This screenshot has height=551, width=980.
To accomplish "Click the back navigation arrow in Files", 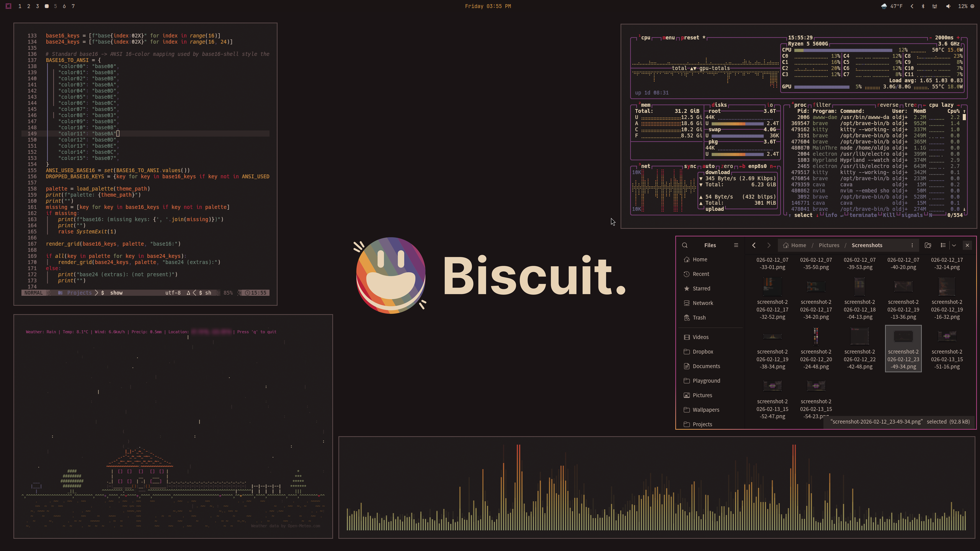I will coord(754,245).
